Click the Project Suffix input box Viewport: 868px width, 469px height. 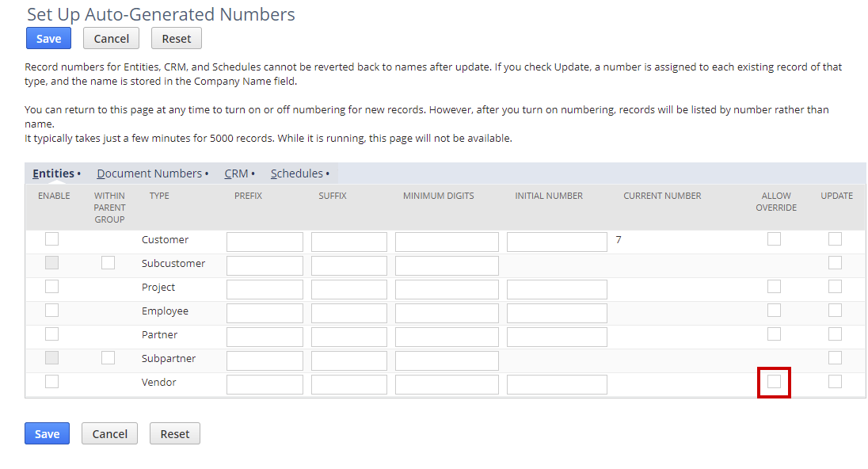click(348, 290)
